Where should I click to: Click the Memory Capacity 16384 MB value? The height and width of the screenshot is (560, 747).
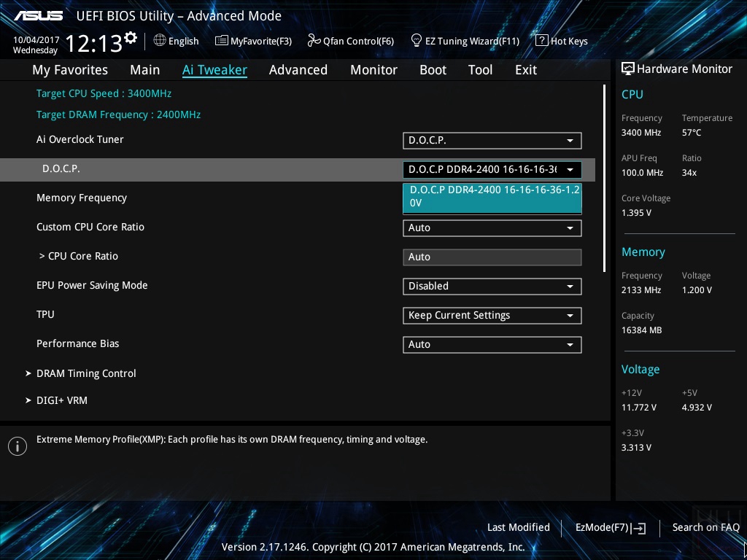pos(641,330)
